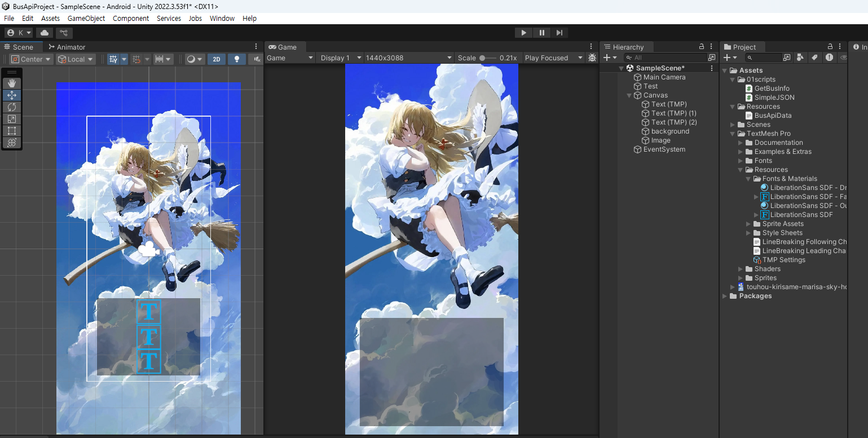The width and height of the screenshot is (868, 438).
Task: Select the touhou-kirisame-marisa image asset
Action: click(x=792, y=287)
